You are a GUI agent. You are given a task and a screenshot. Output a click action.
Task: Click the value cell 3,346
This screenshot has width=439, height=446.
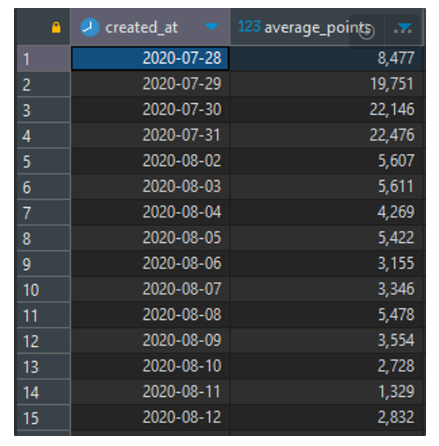pyautogui.click(x=327, y=289)
